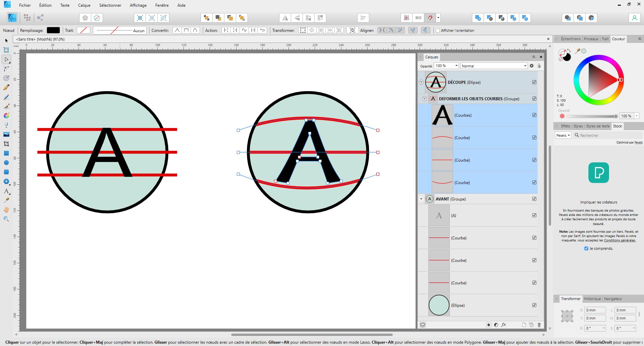This screenshot has width=644, height=346.
Task: Select the (Ellipse) layer thumbnail
Action: point(439,305)
